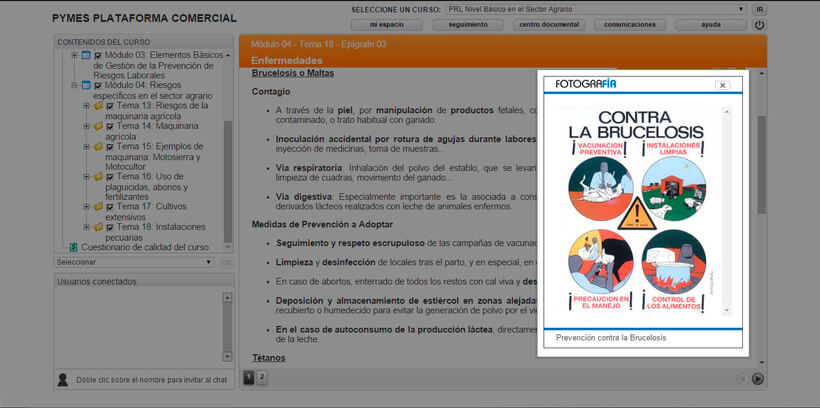Click the Tema 13 folder icon
The width and height of the screenshot is (820, 408).
[98, 106]
